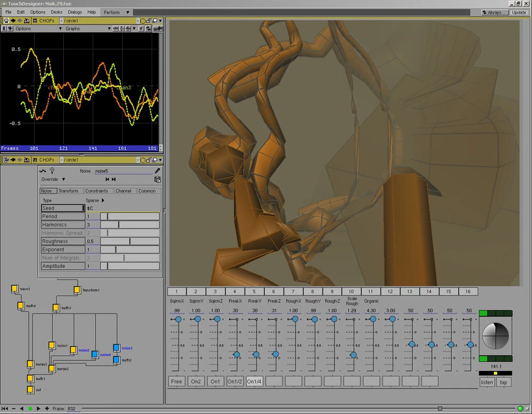Click the merge2 node in the network
Image resolution: width=532 pixels, height=414 pixels.
pyautogui.click(x=52, y=368)
